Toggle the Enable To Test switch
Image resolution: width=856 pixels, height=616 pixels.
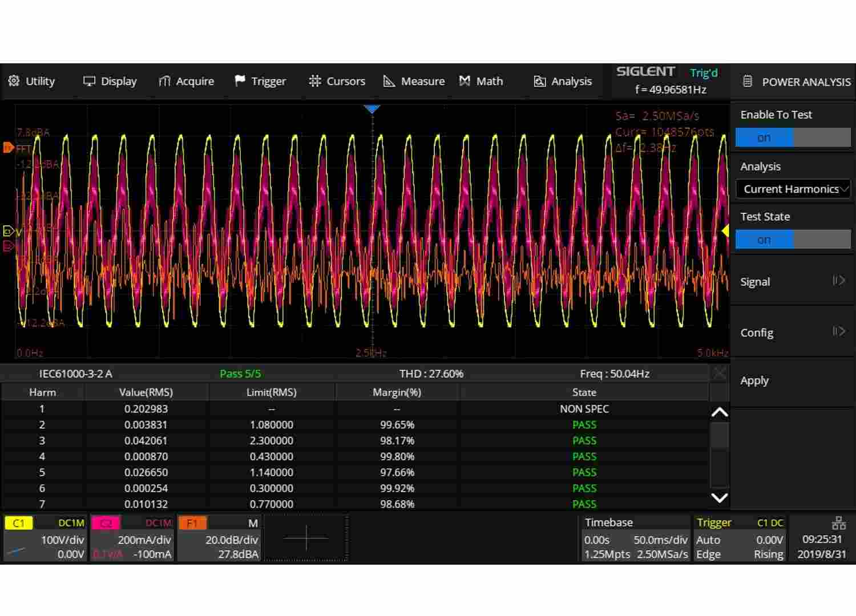pos(793,137)
